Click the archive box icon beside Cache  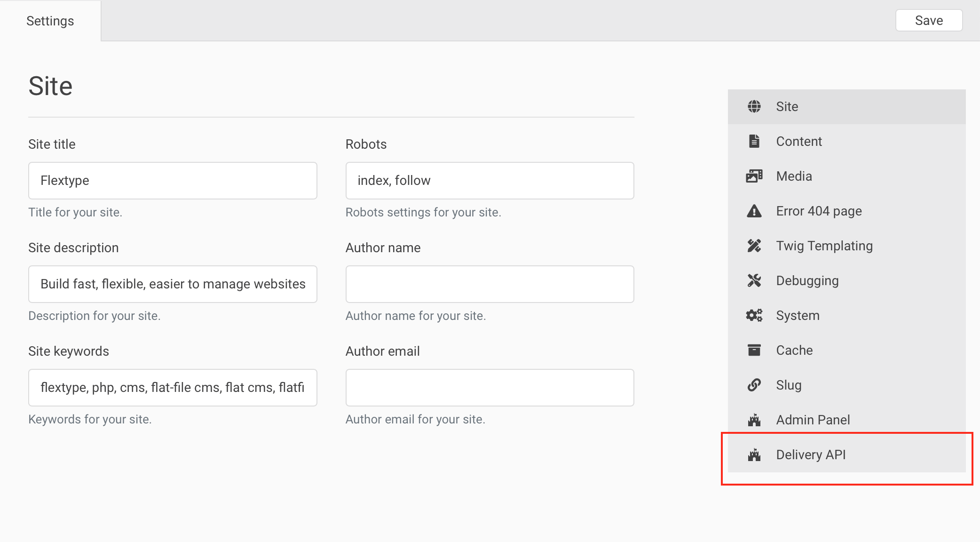click(754, 350)
